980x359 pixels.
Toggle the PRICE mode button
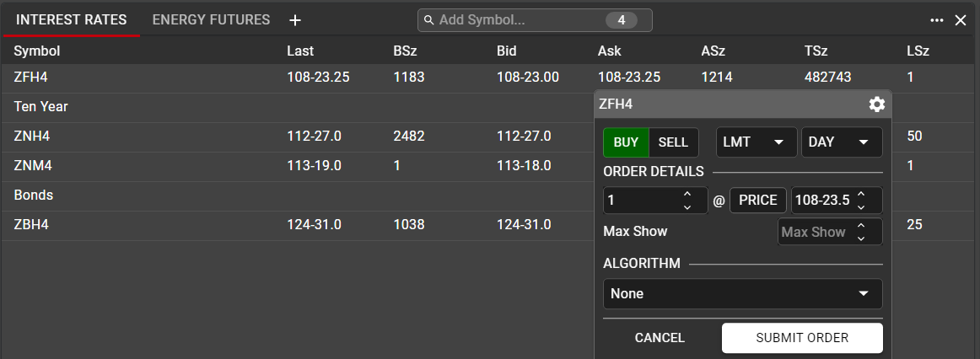(758, 201)
